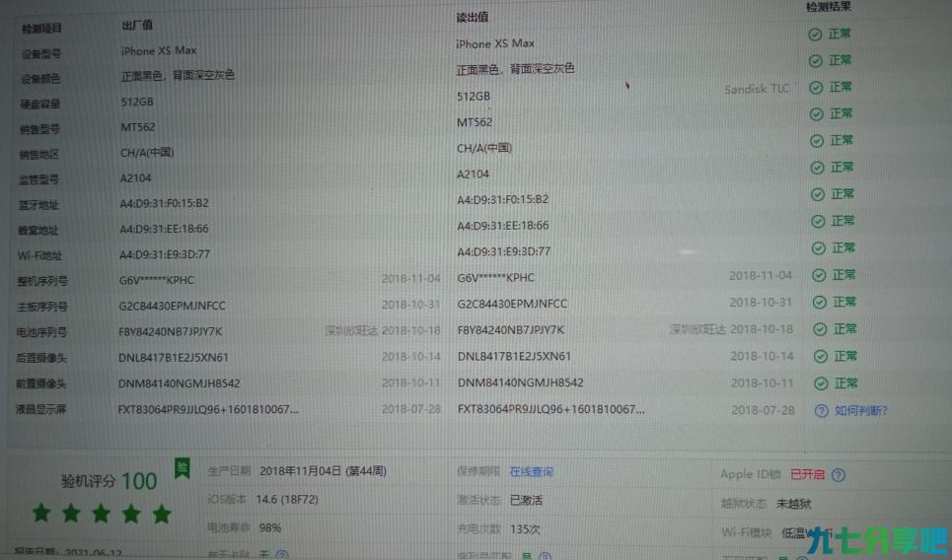Click G2C84430EPMJNFCC in 读出值 column
Screen dimensions: 952x560
pos(512,304)
